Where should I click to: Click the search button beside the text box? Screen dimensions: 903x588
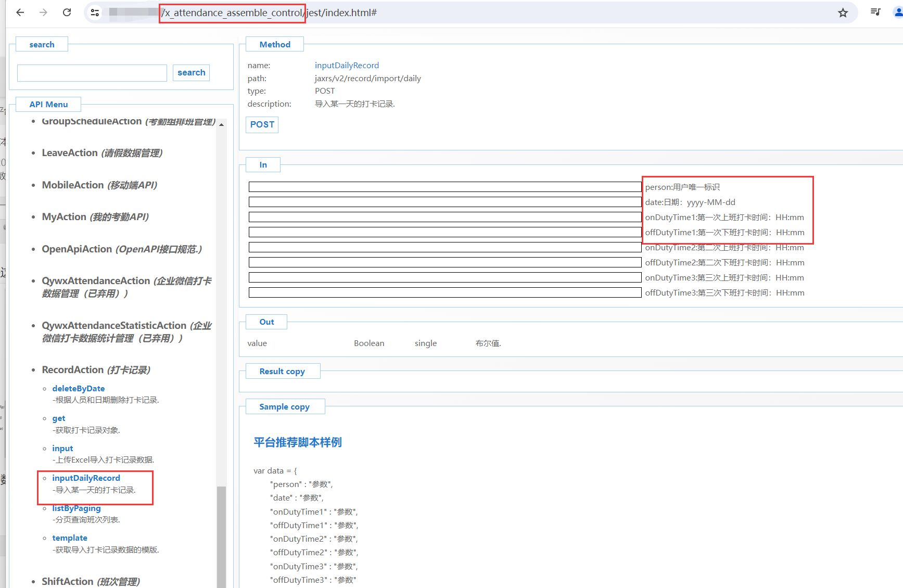click(x=192, y=73)
